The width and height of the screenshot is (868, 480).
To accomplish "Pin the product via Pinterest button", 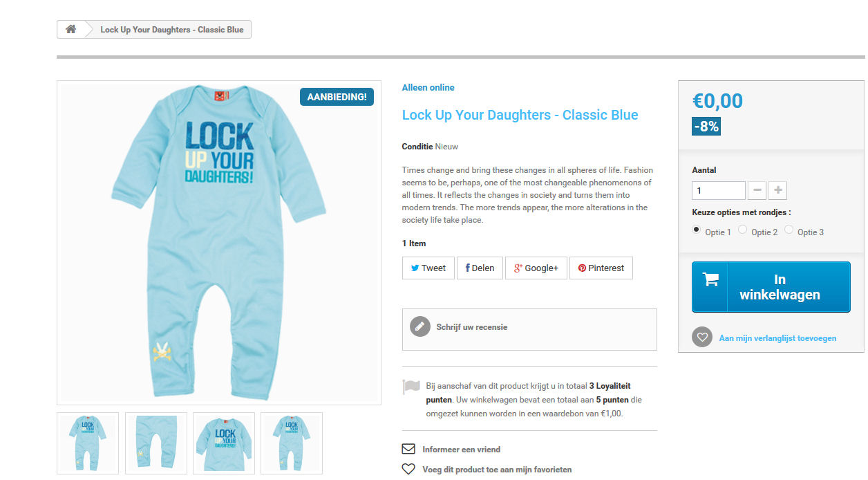I will click(x=601, y=268).
